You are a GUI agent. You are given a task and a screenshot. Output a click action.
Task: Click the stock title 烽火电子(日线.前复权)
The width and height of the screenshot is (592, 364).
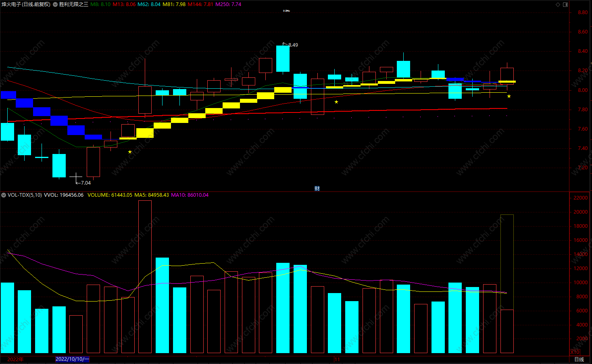26,4
